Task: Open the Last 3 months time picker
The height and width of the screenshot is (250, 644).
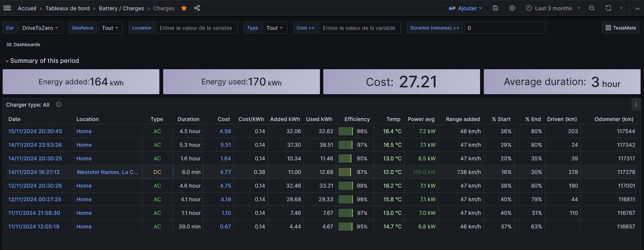Action: [x=553, y=8]
